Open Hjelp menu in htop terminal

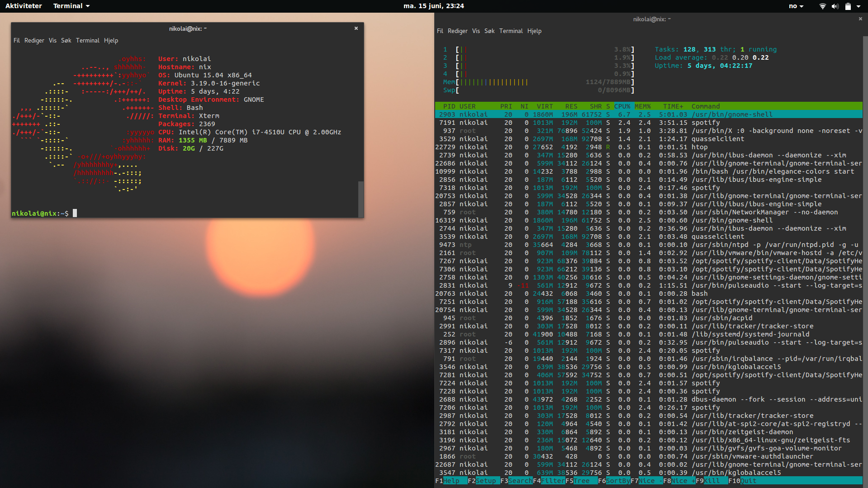pyautogui.click(x=534, y=31)
